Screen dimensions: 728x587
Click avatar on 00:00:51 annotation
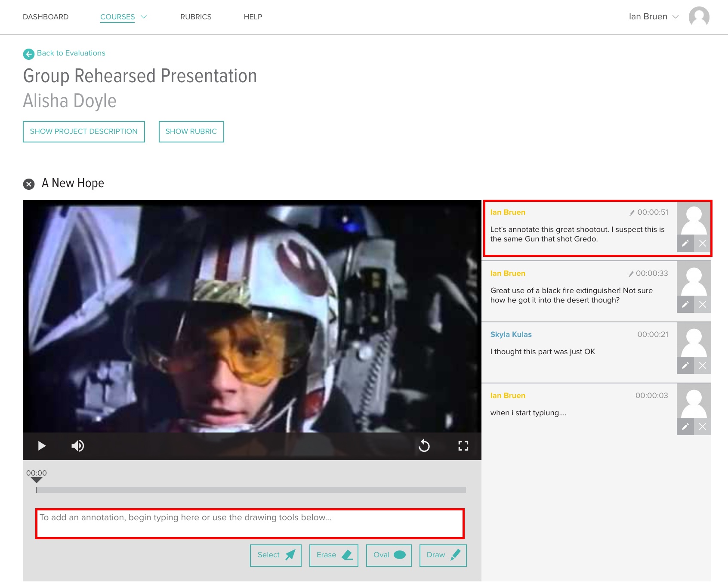click(694, 219)
